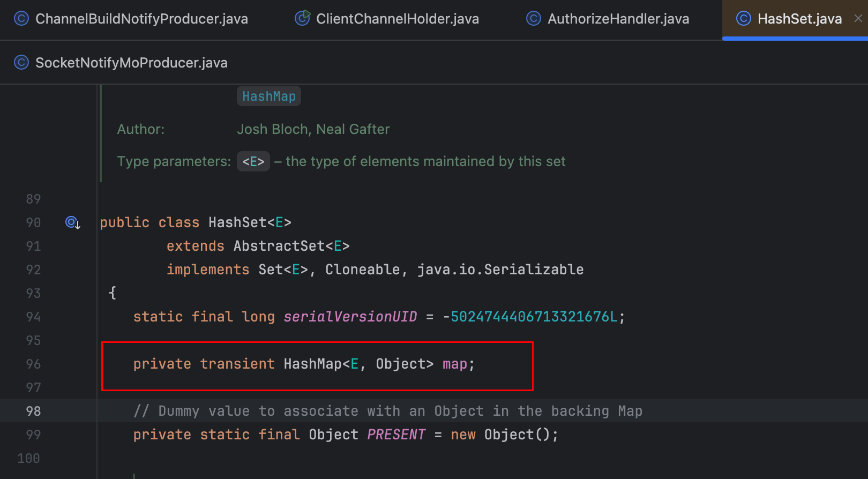This screenshot has width=868, height=479.
Task: Select the AuthorizeHandler.java tab
Action: coord(618,19)
